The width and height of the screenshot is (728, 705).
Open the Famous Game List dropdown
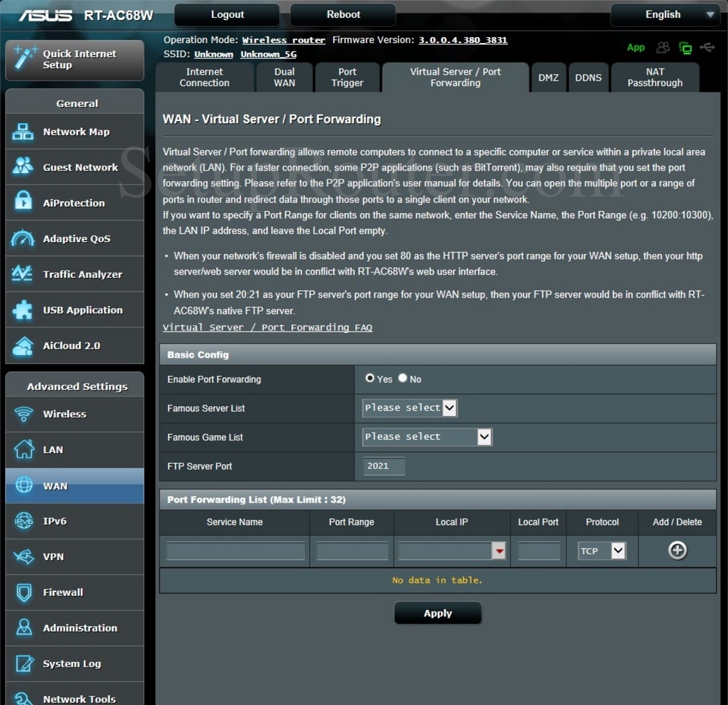pyautogui.click(x=426, y=436)
